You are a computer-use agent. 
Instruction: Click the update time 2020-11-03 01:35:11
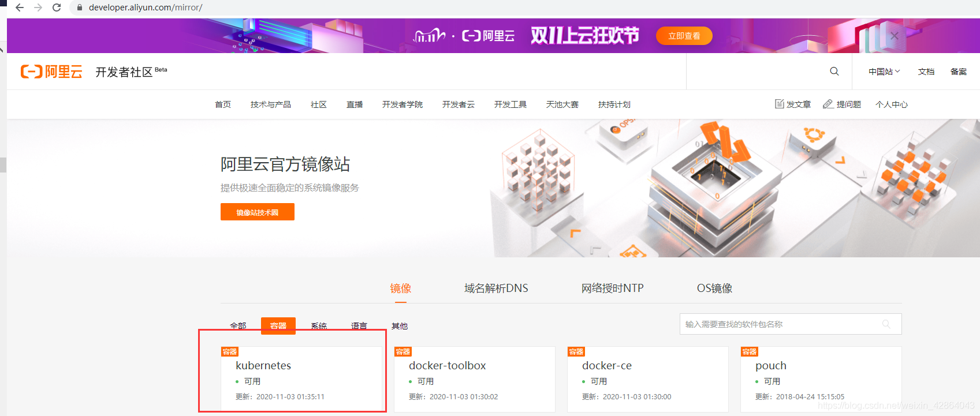pos(290,397)
